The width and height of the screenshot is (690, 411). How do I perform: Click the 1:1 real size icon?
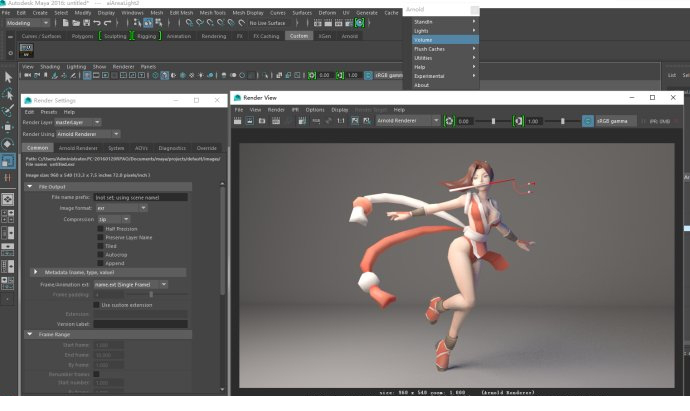[x=341, y=121]
